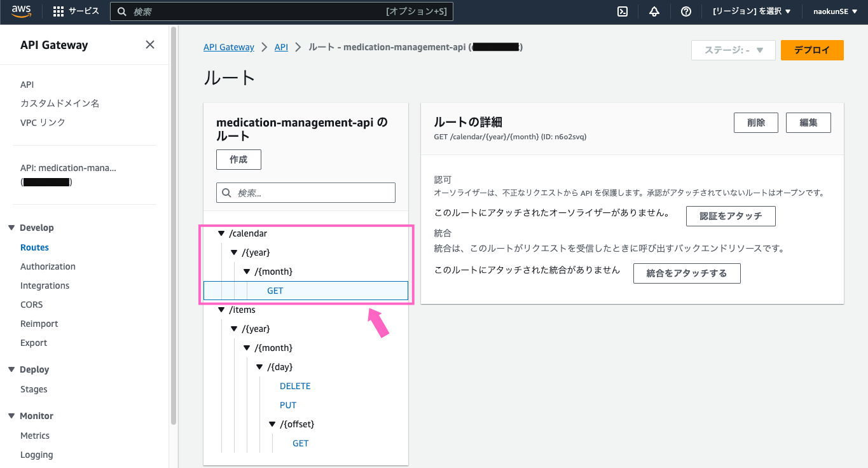Open the サービス grid menu
Image resolution: width=868 pixels, height=468 pixels.
[x=76, y=11]
